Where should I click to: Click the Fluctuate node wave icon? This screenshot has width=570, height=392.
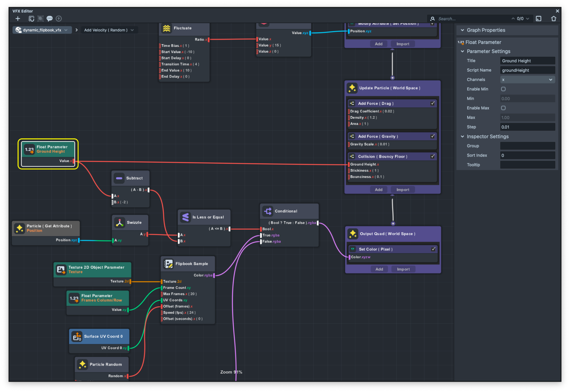[x=167, y=28]
